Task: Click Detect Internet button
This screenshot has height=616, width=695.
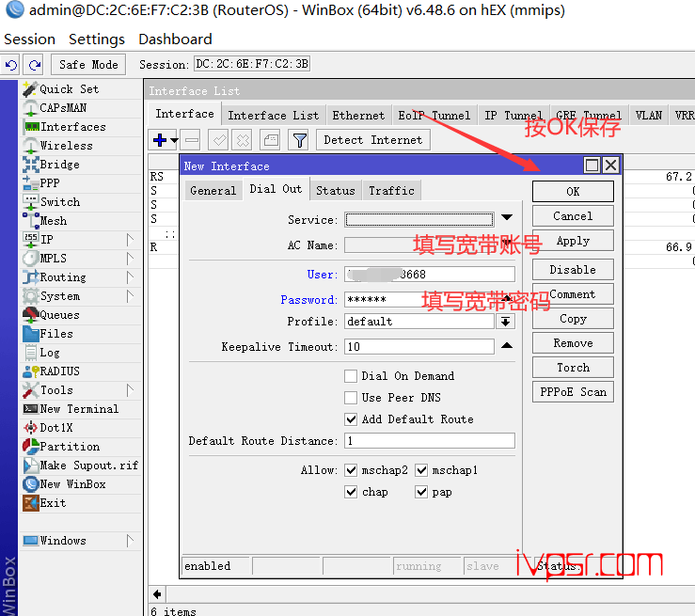Action: 372,140
